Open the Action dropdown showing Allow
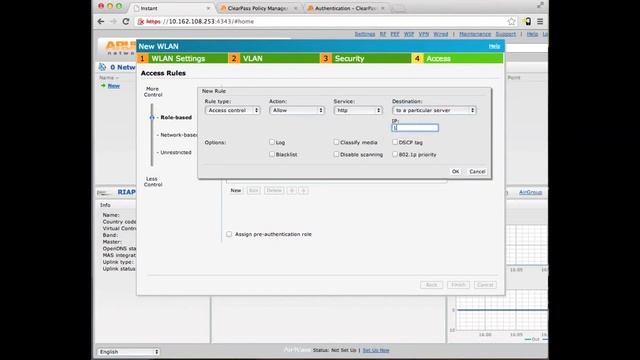The width and height of the screenshot is (640, 360). [297, 110]
